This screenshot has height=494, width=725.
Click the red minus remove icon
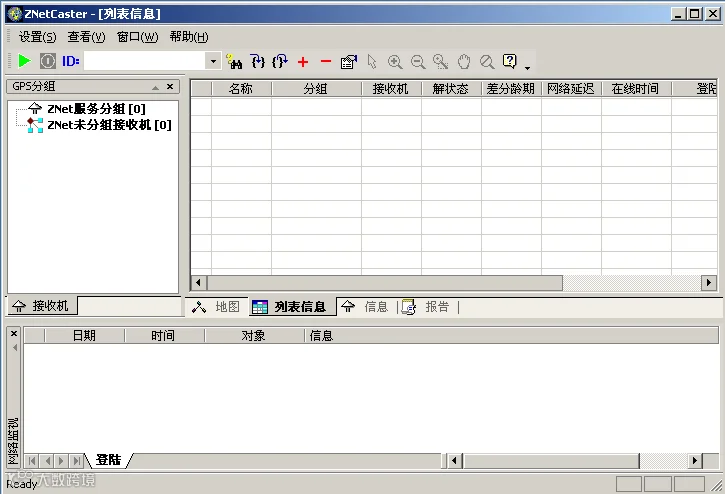pos(326,61)
